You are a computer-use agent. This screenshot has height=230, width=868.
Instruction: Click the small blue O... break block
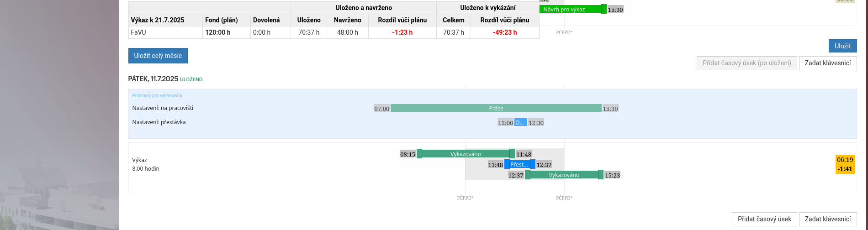(x=520, y=122)
